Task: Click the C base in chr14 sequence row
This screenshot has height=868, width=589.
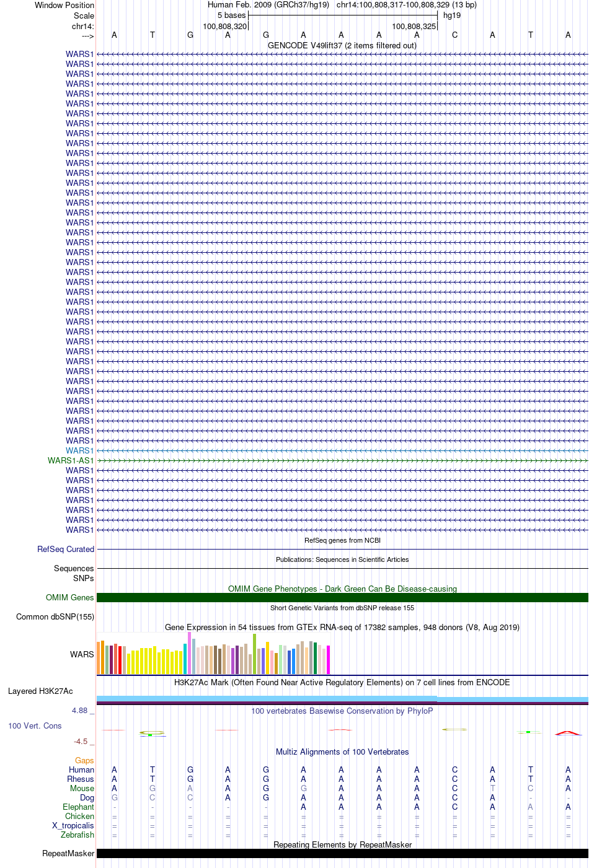Action: pos(454,35)
